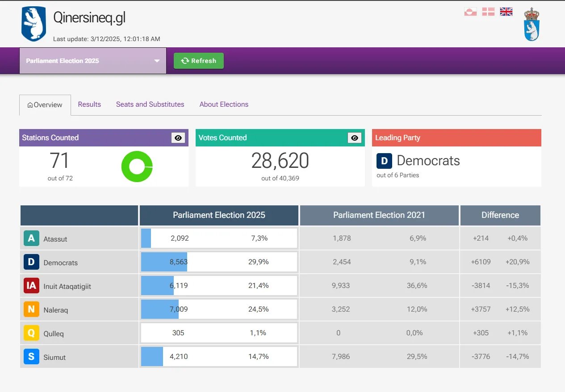Toggle eye icon on Votes Counted card
This screenshot has width=565, height=392.
pos(355,138)
